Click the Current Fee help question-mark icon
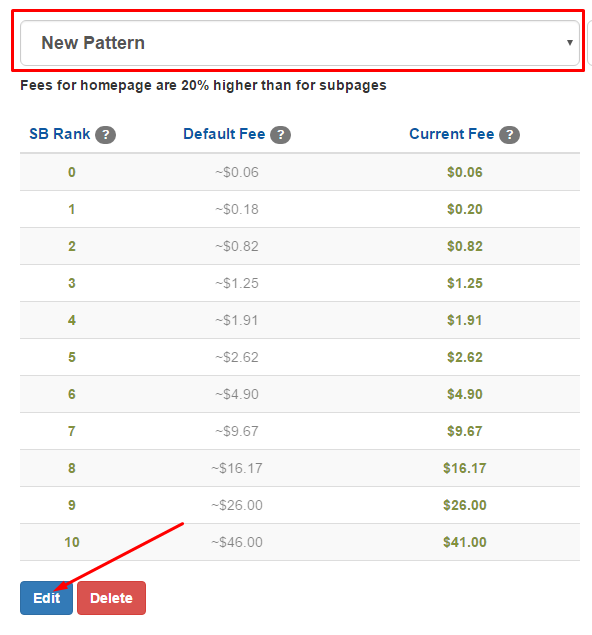The width and height of the screenshot is (592, 635). 509,135
